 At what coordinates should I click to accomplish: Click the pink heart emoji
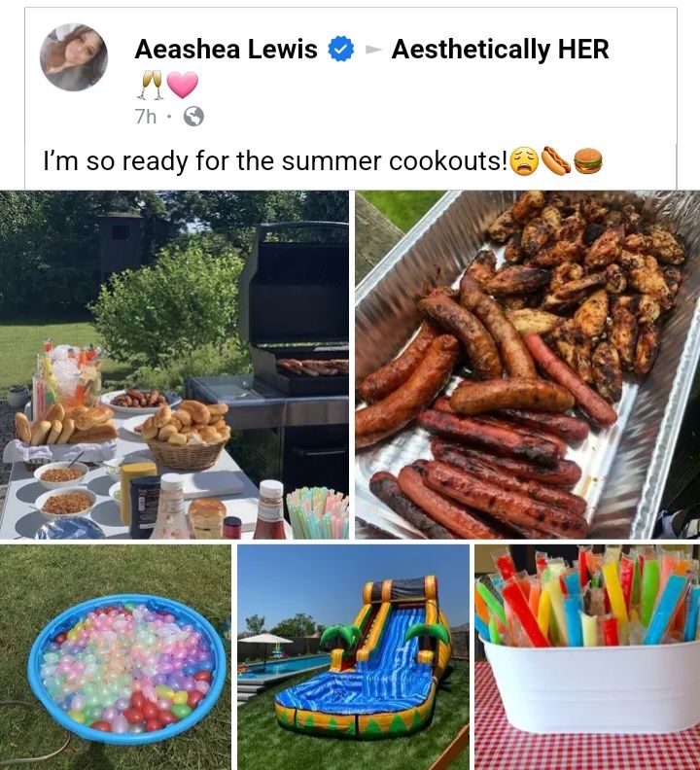pos(183,85)
